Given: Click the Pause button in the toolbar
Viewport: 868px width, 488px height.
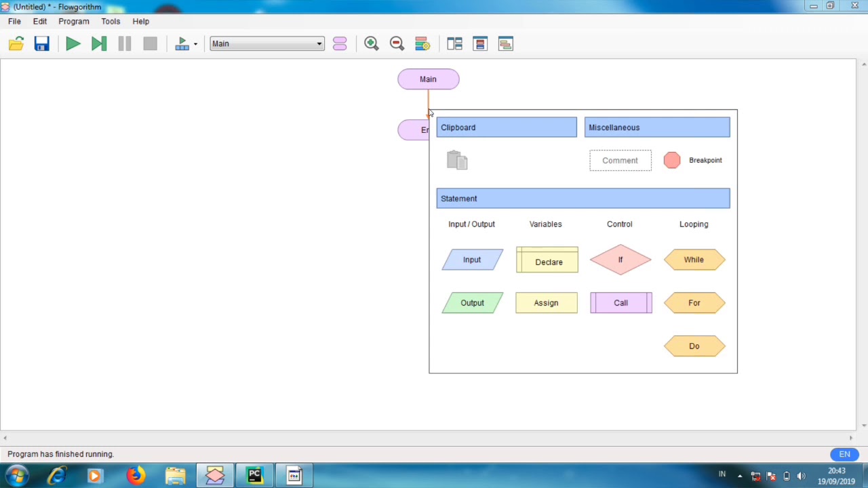Looking at the screenshot, I should click(x=125, y=44).
